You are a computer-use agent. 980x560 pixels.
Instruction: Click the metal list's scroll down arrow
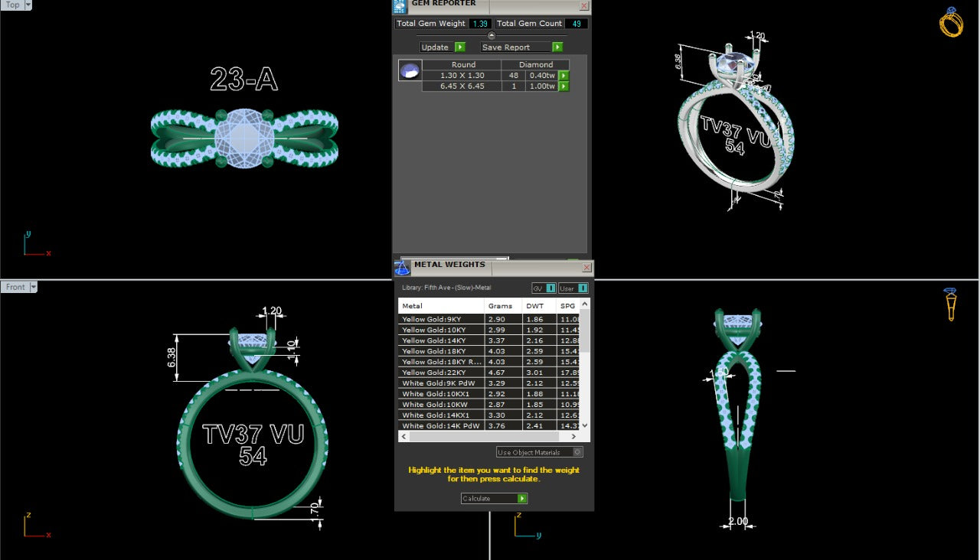pos(585,426)
